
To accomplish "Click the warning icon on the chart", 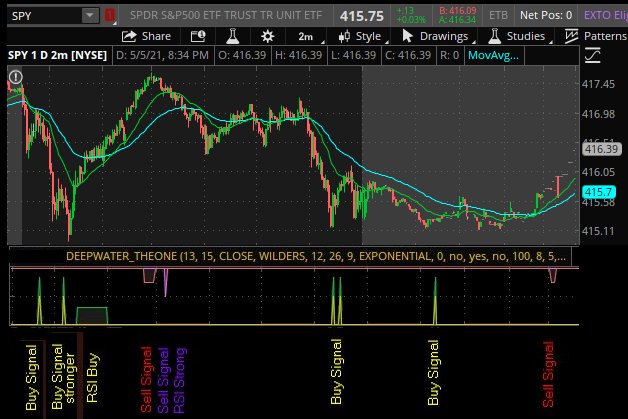I will click(x=16, y=77).
